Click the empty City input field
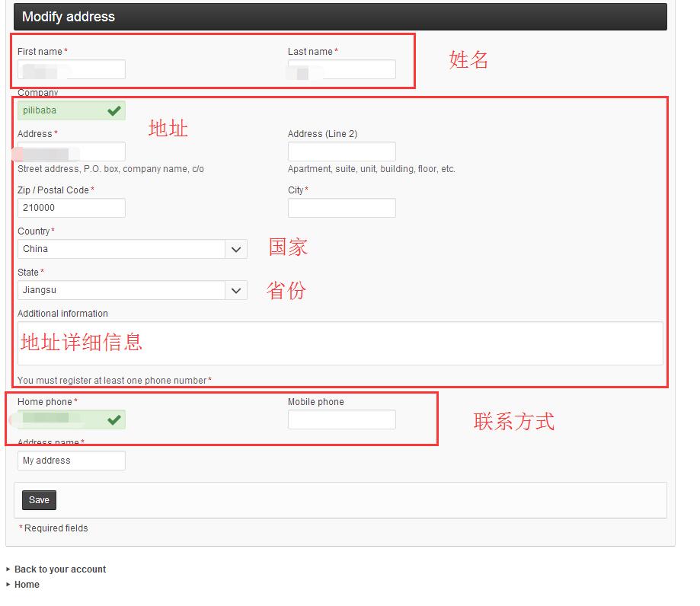The height and width of the screenshot is (606, 700). click(341, 208)
